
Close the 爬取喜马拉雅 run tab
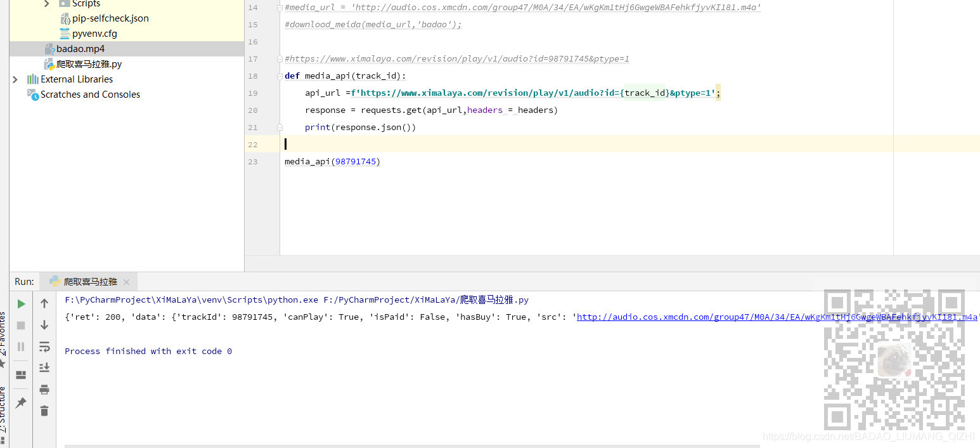(126, 282)
